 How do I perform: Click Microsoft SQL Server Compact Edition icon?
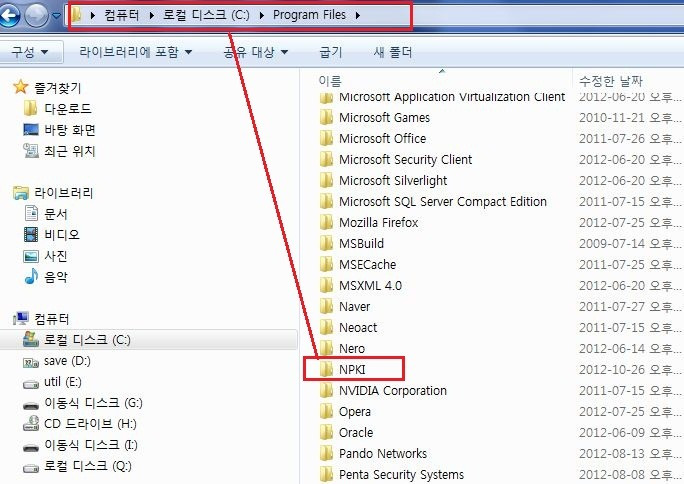click(x=326, y=201)
